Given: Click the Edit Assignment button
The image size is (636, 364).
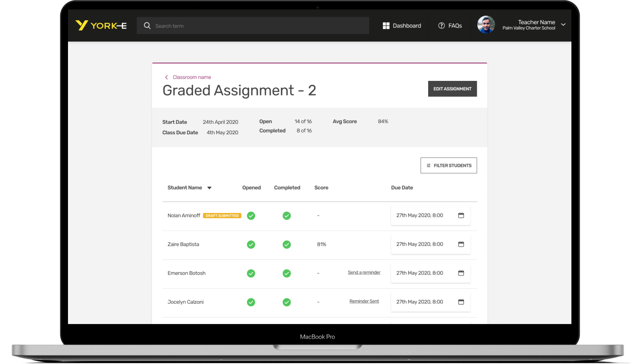Looking at the screenshot, I should (x=452, y=89).
